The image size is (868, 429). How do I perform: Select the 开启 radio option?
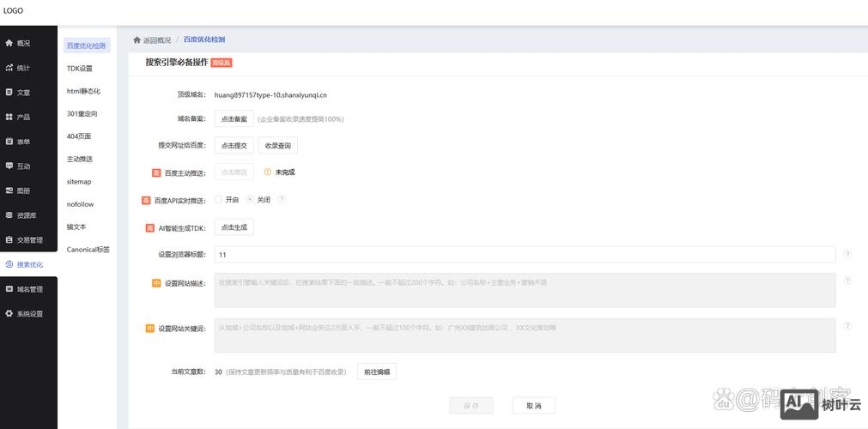(x=219, y=199)
